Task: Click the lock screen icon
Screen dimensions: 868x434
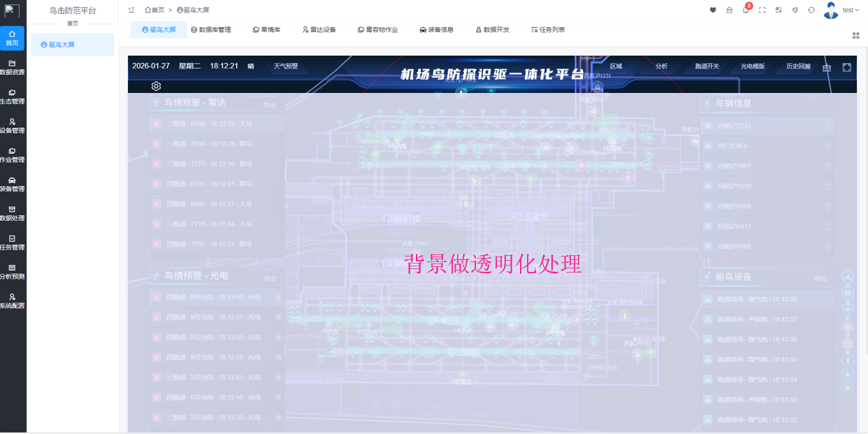Action: click(729, 10)
